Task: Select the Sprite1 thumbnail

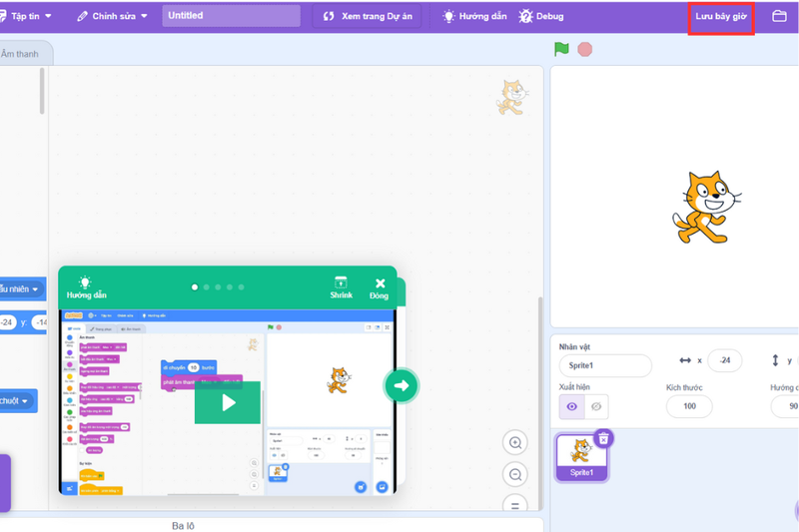Action: 581,457
